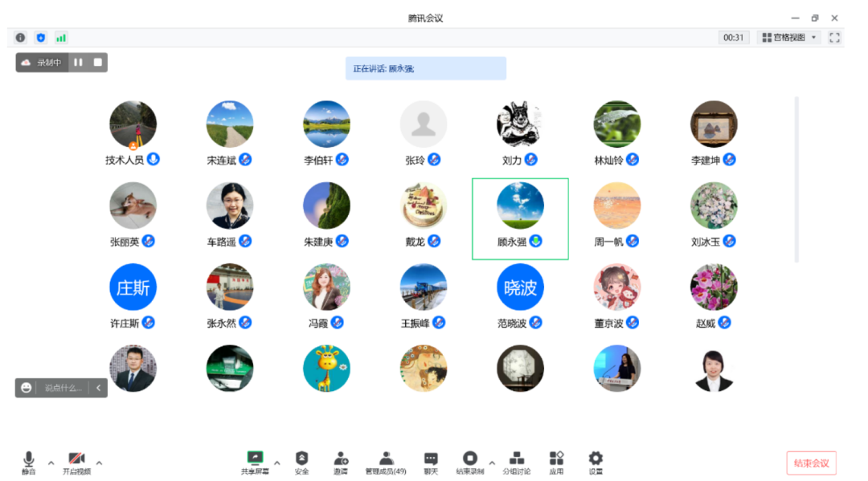Open the grid view (宫格视图) dropdown
This screenshot has width=868, height=481.
click(788, 38)
